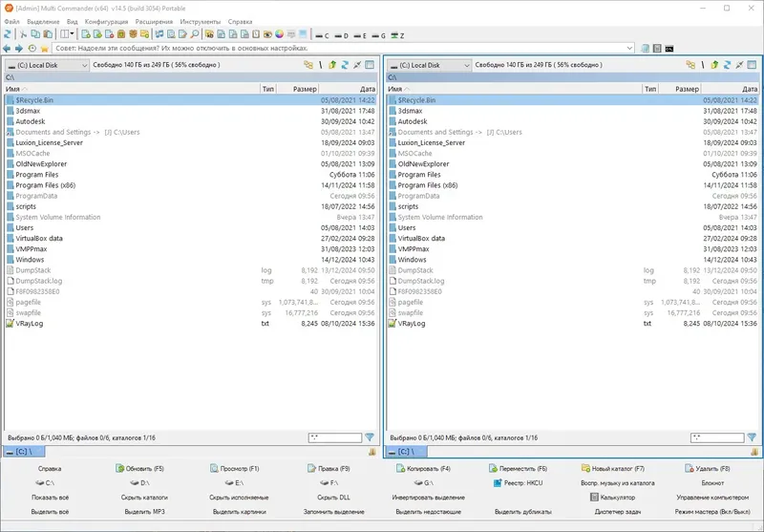This screenshot has width=764, height=532.
Task: Switch to network drive Z toolbar button
Action: [x=397, y=35]
